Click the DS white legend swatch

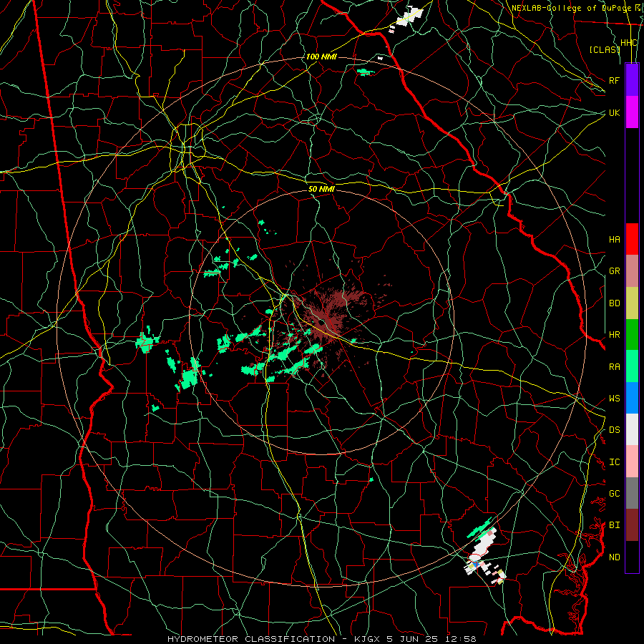coord(632,429)
